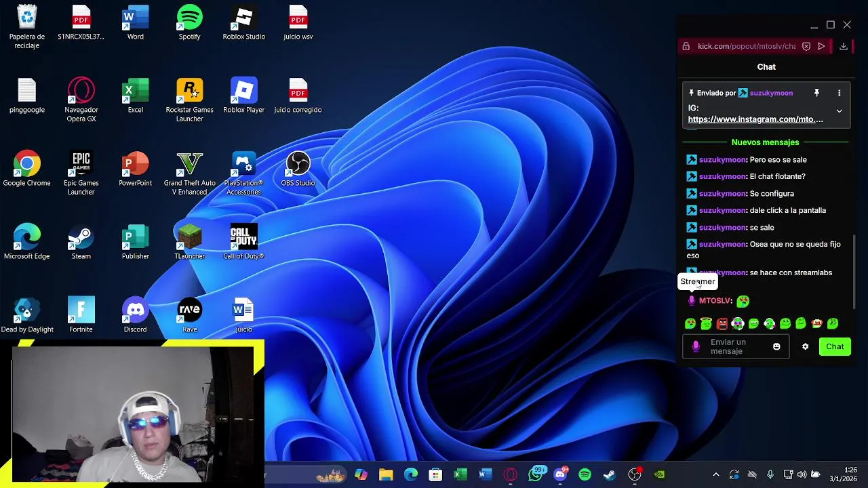Image resolution: width=868 pixels, height=488 pixels.
Task: Click the 'dale click a la pantalla' message
Action: [x=787, y=211]
